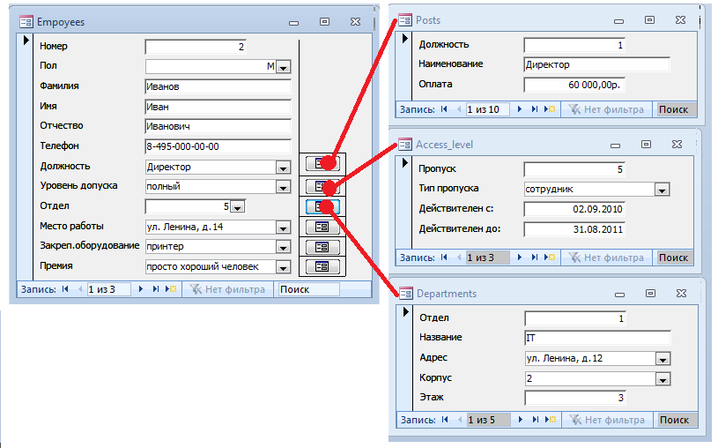Create new record in Access_level form
This screenshot has height=448, width=718.
[x=549, y=257]
